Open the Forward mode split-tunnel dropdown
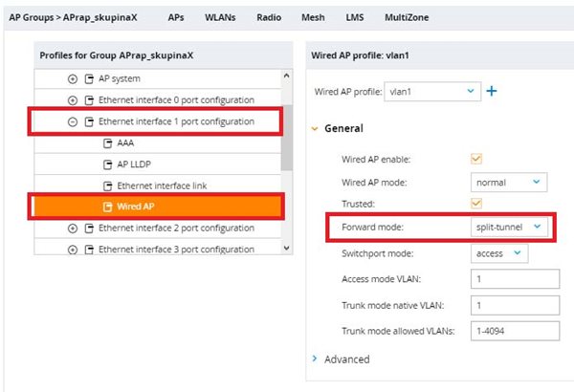This screenshot has width=574, height=392. pos(509,227)
